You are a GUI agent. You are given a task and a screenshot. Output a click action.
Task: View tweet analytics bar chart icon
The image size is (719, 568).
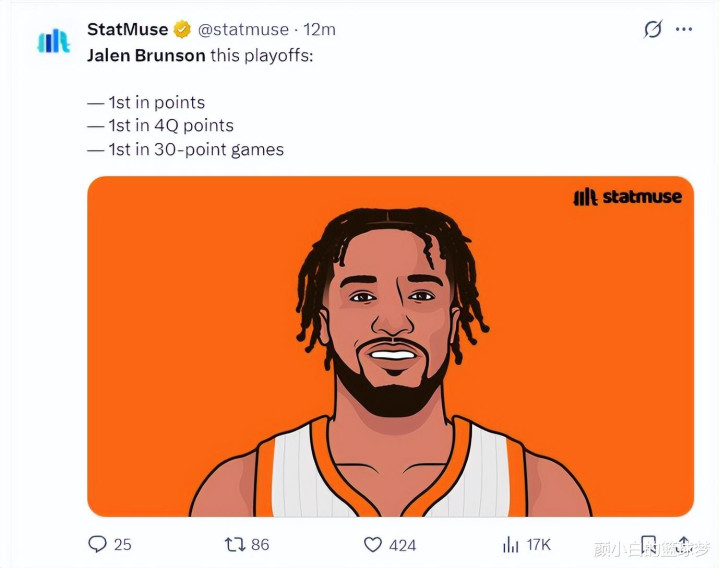click(x=510, y=544)
